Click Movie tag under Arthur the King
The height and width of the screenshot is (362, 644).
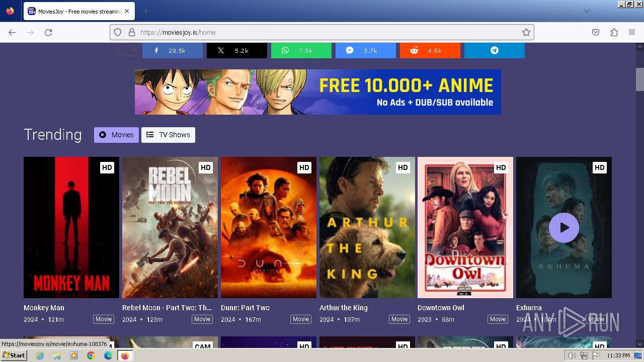[x=399, y=319]
